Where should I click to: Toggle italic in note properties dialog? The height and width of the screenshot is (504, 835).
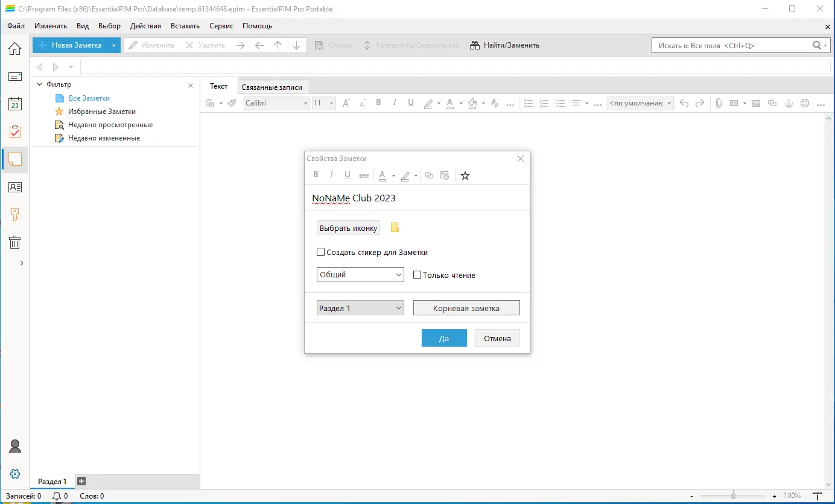pos(331,175)
